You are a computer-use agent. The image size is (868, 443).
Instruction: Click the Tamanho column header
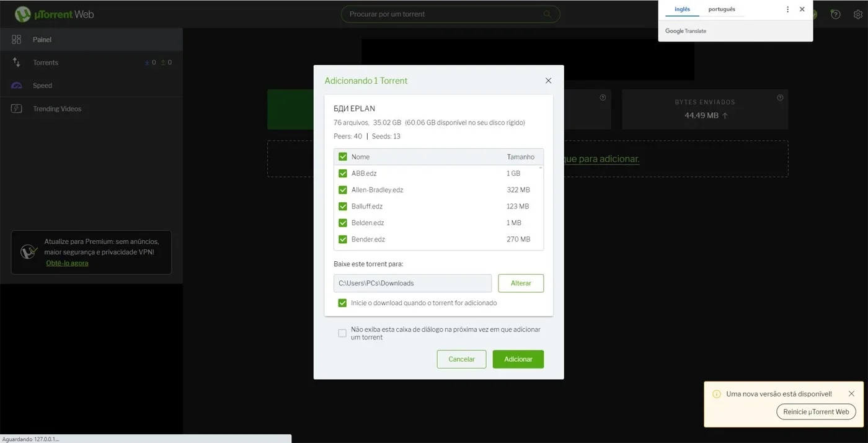[521, 157]
